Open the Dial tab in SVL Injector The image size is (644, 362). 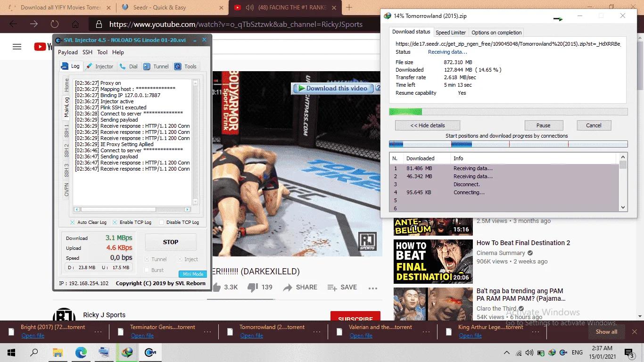(x=129, y=66)
